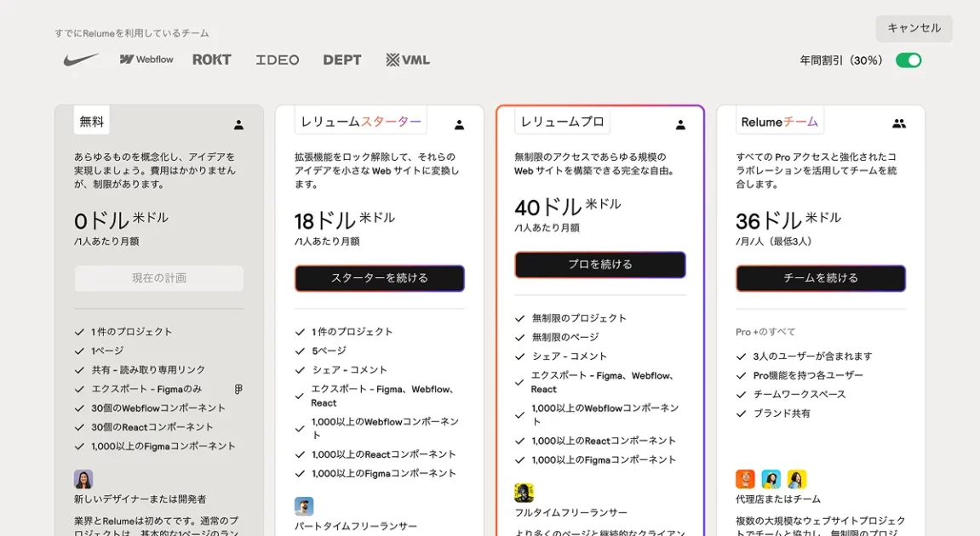Click the Nike logo
Image resolution: width=980 pixels, height=536 pixels.
[x=81, y=60]
